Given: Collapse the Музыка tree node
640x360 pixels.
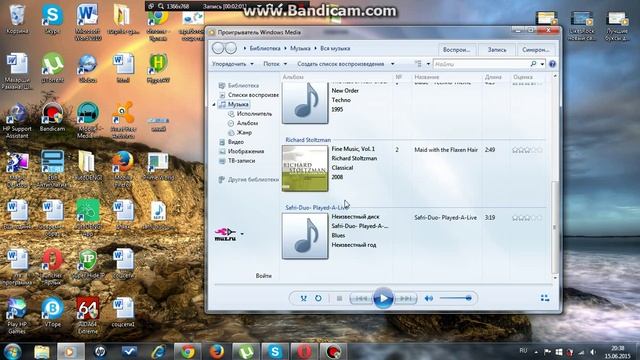Looking at the screenshot, I should click(214, 104).
